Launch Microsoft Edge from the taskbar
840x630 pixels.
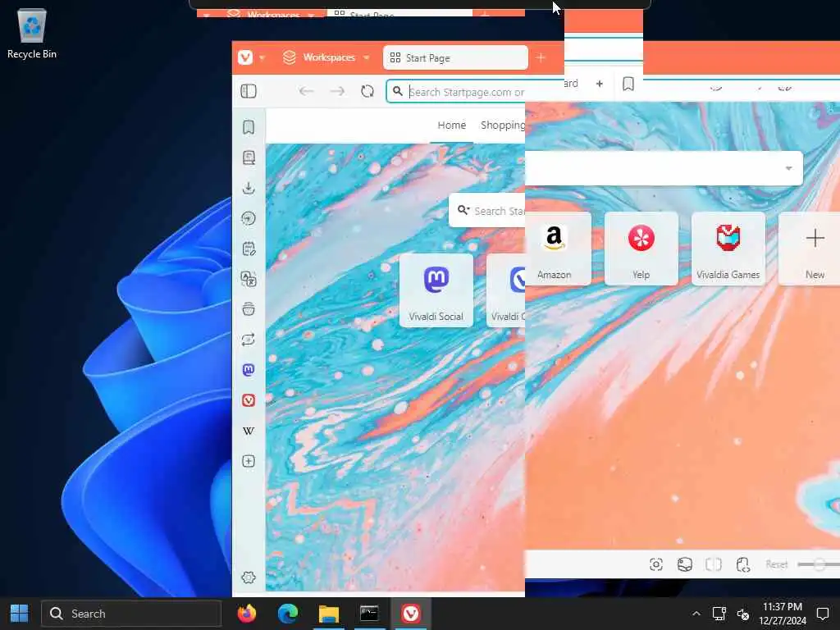pos(288,614)
